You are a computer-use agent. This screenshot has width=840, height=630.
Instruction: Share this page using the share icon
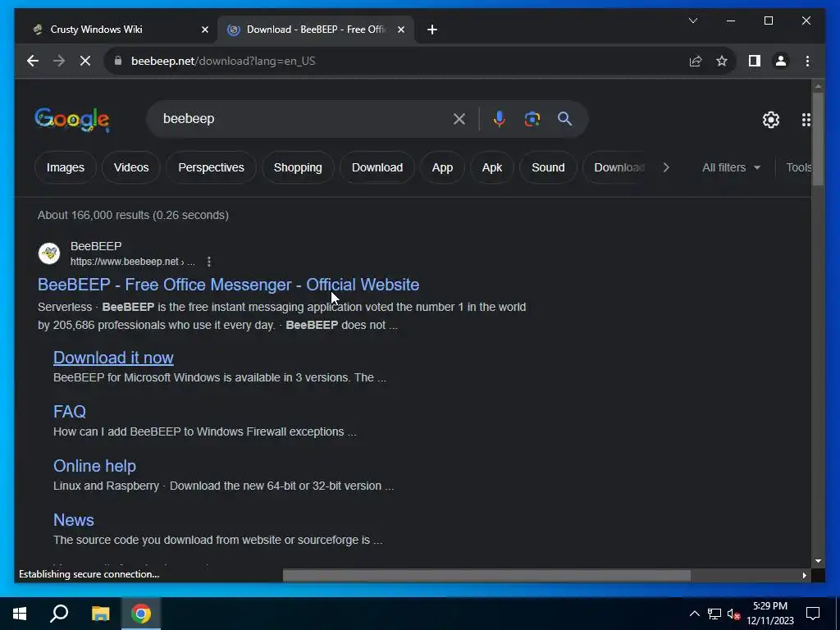pyautogui.click(x=696, y=61)
